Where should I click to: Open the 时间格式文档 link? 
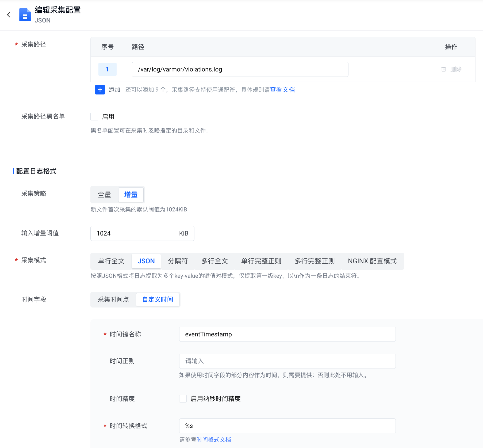213,439
